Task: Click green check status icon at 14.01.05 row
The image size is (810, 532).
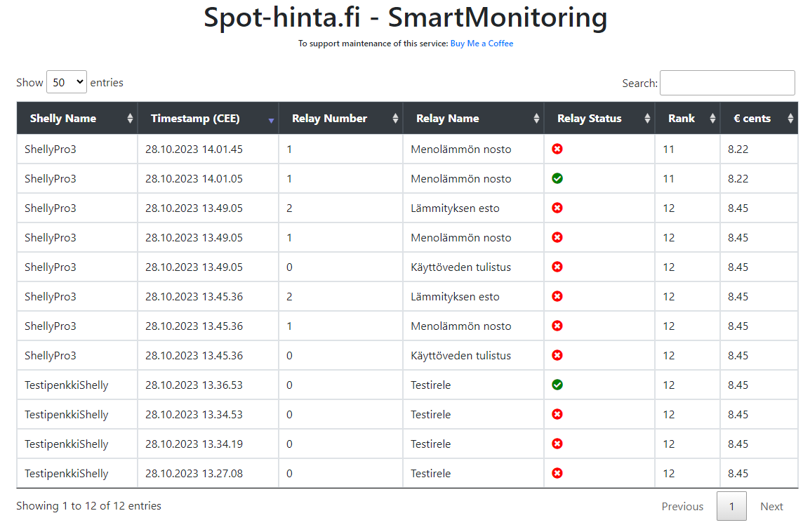Action: [x=557, y=178]
